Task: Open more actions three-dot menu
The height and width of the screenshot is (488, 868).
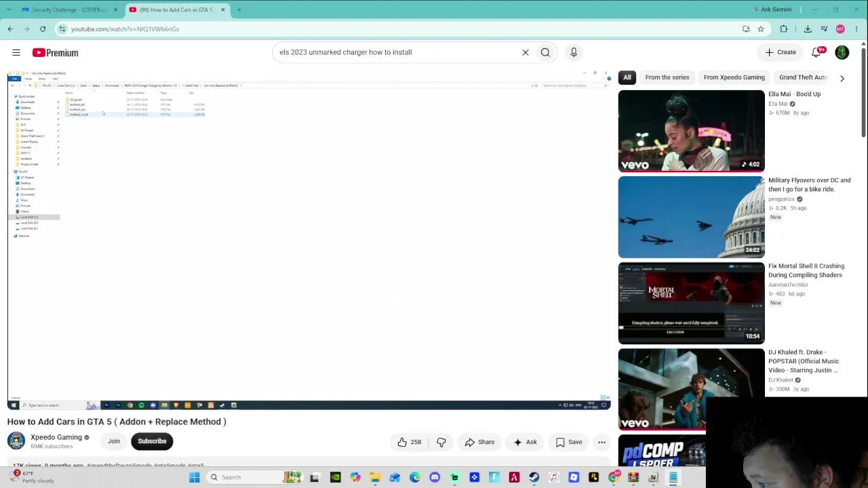Action: pos(601,442)
